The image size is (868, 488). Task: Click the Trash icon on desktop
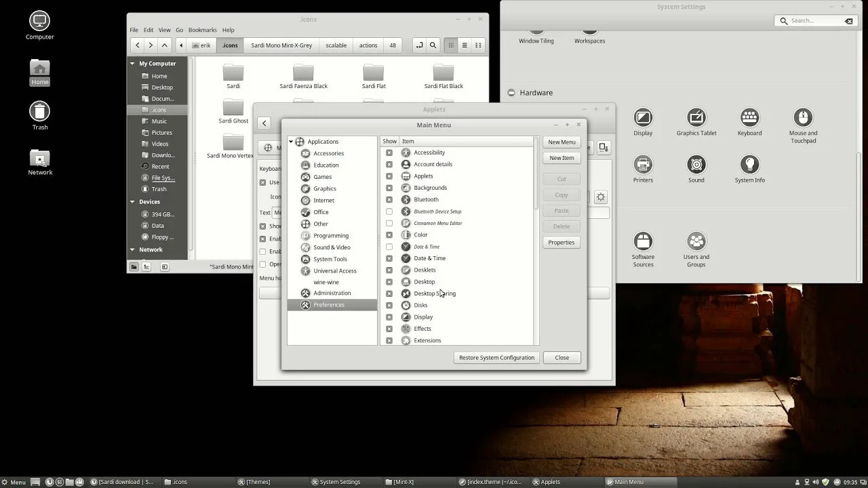pyautogui.click(x=40, y=112)
